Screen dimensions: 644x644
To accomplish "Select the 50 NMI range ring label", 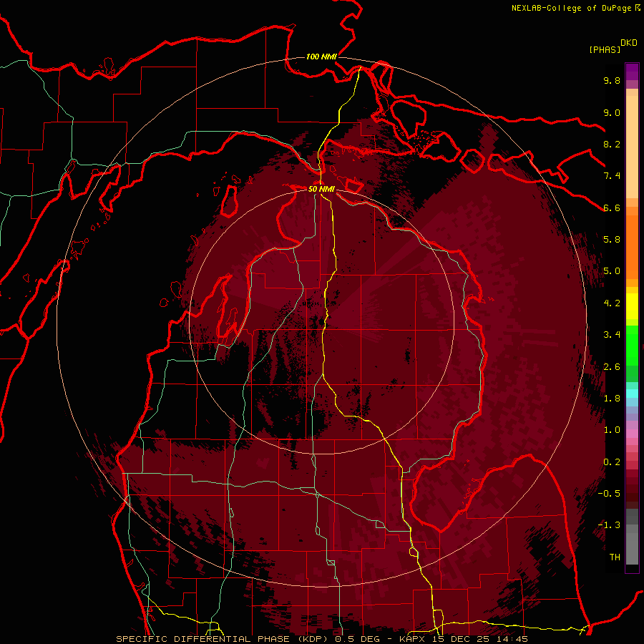I will pos(321,189).
